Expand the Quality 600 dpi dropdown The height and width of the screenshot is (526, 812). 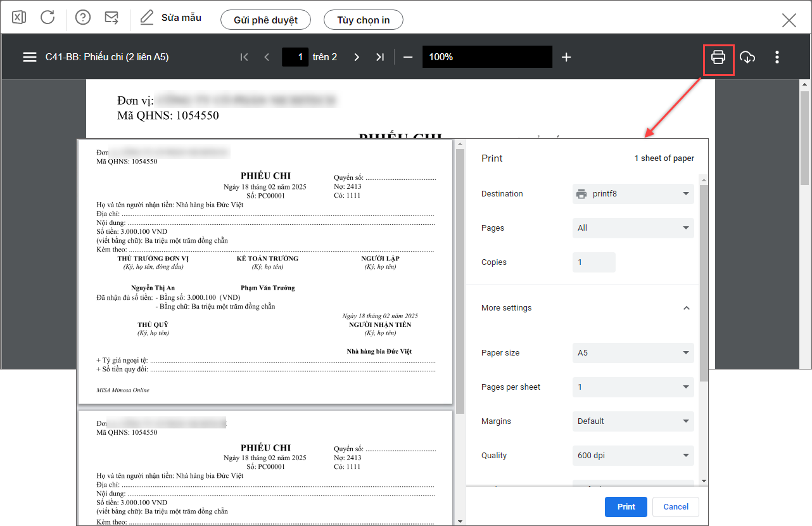pos(632,456)
